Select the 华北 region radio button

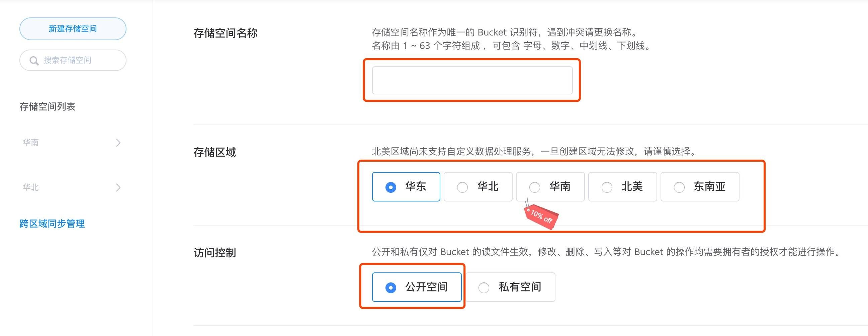462,187
